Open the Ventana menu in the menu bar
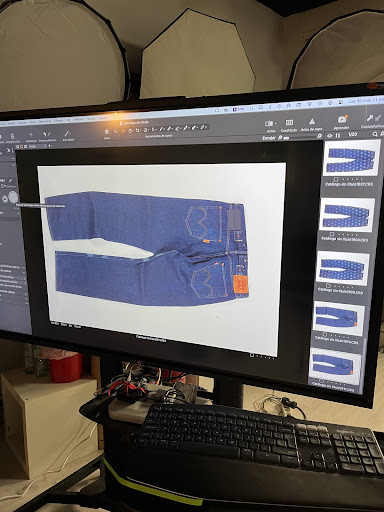Screen dimensions: 384x512 [x=79, y=120]
